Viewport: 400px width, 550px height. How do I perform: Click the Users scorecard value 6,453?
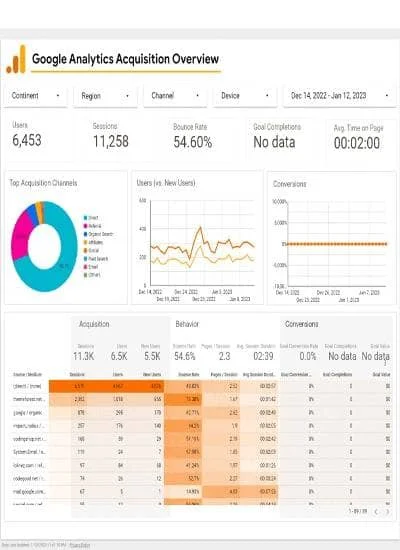point(27,140)
